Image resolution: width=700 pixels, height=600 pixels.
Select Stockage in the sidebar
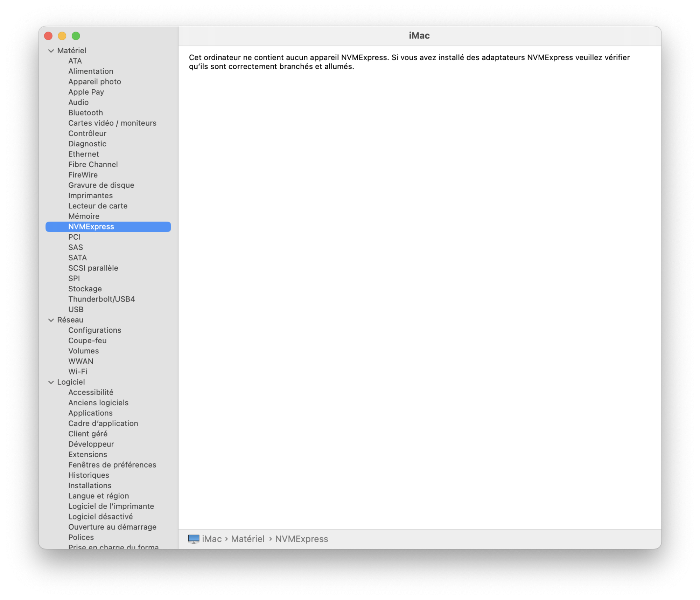[x=85, y=289]
